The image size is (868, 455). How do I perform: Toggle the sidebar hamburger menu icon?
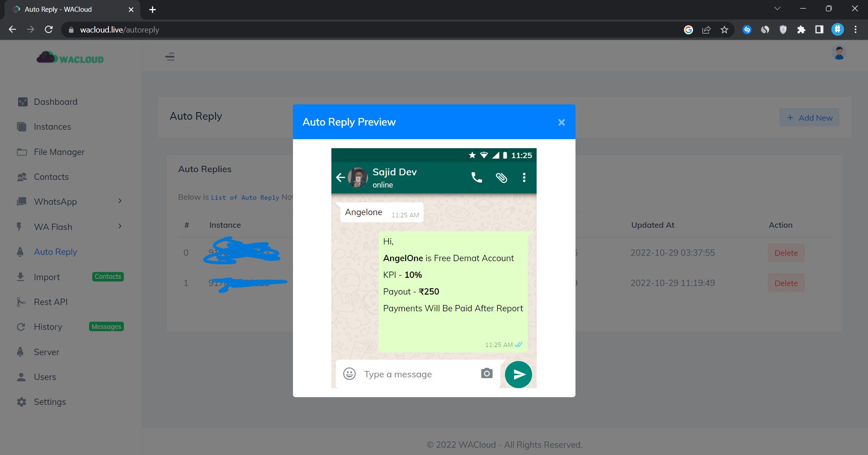pos(170,57)
